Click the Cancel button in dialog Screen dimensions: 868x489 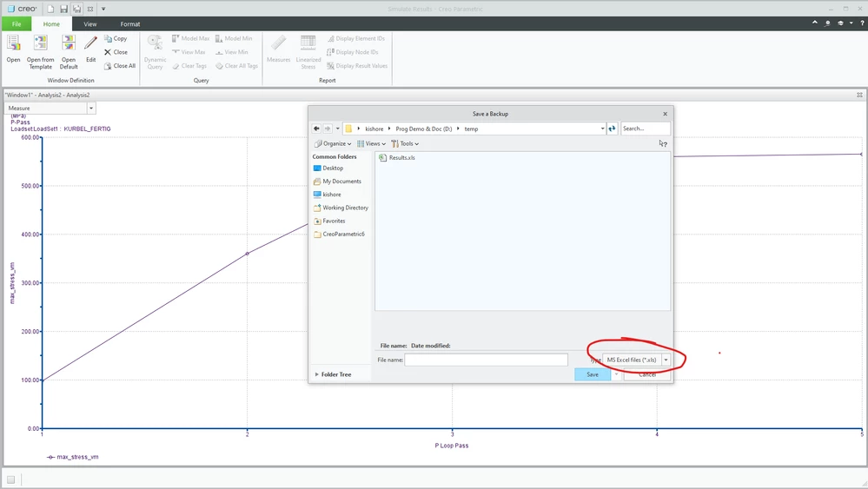point(647,374)
